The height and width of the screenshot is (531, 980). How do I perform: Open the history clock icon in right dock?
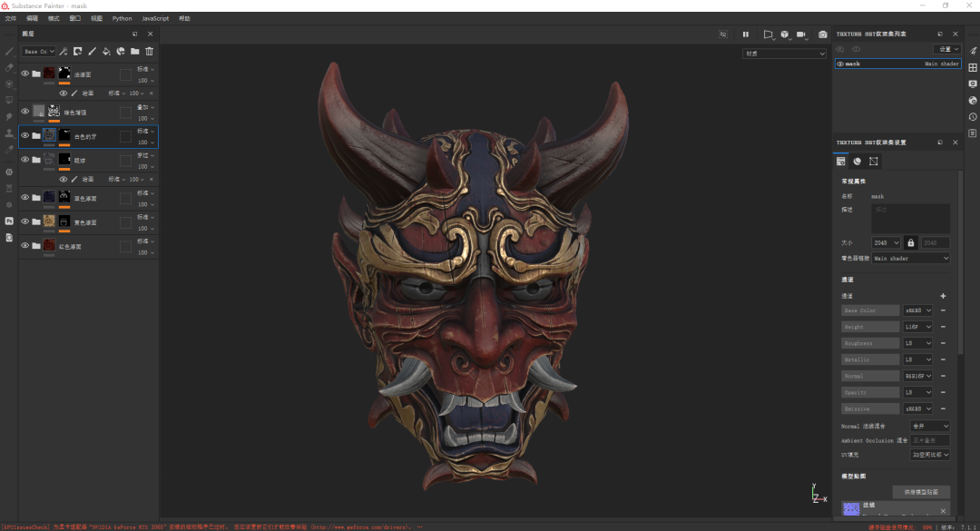[973, 116]
